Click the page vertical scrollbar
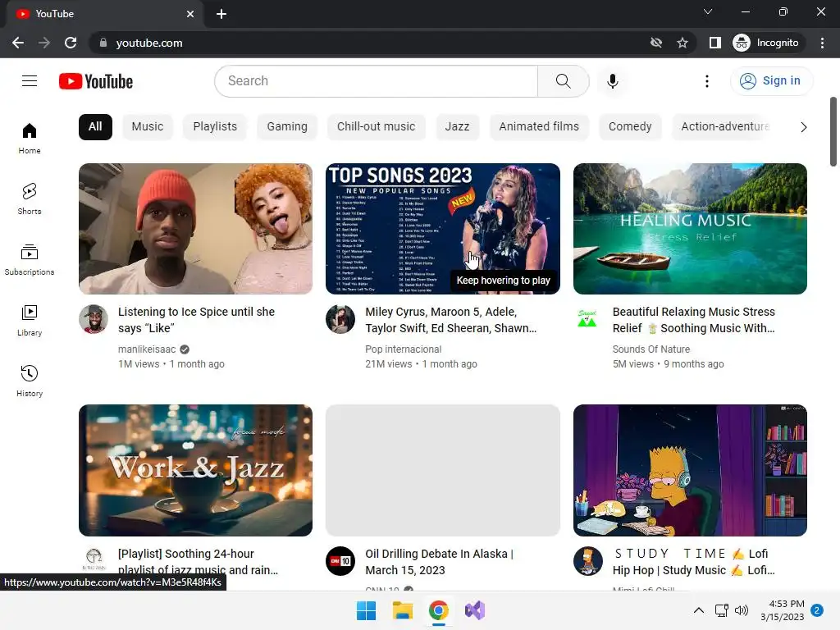Screen dimensions: 840x630 tap(833, 132)
